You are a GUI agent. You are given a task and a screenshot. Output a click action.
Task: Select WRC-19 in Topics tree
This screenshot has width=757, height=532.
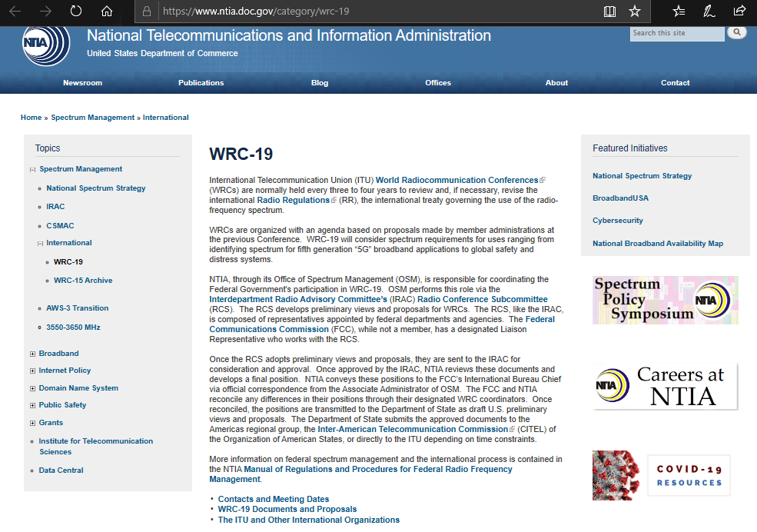(68, 261)
